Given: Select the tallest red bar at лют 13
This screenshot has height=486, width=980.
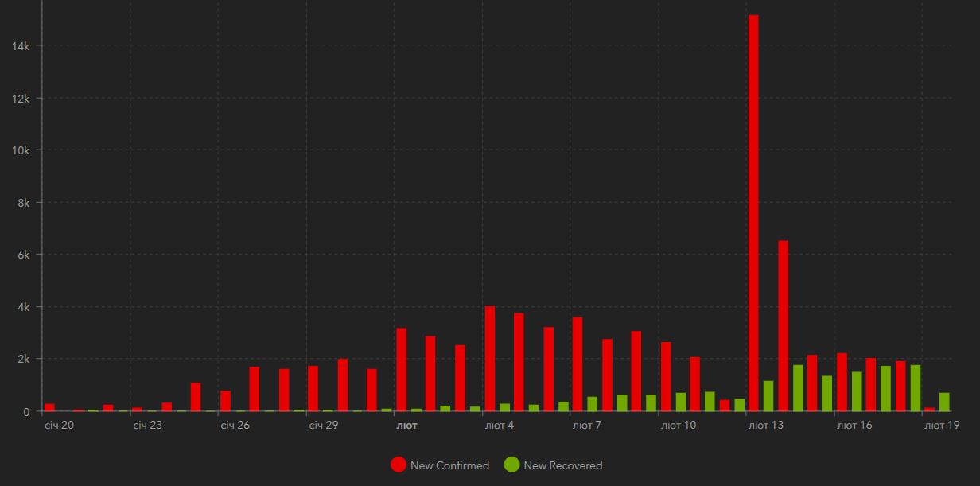Looking at the screenshot, I should 753,213.
